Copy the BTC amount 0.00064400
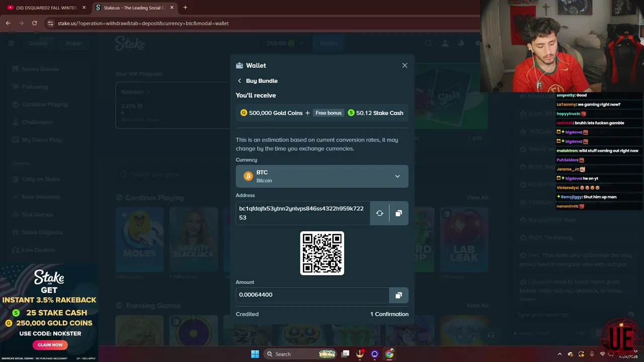Image resolution: width=644 pixels, height=362 pixels. tap(398, 295)
